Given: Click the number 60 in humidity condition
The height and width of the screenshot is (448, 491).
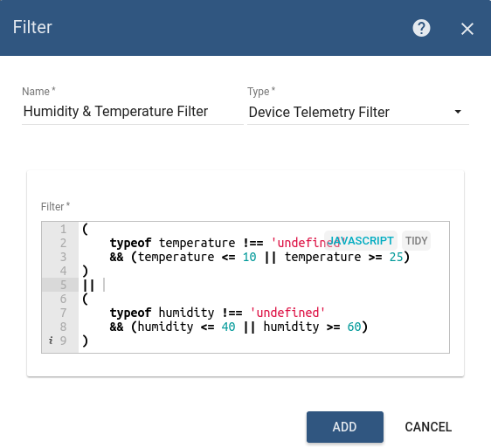Looking at the screenshot, I should 354,327.
